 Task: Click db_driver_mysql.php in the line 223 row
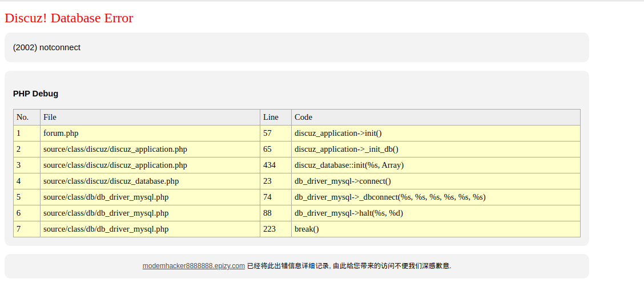click(x=150, y=229)
